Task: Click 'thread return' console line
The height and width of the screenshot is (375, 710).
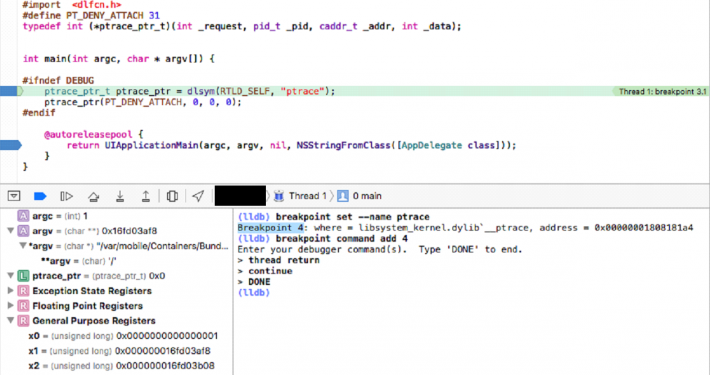Action: point(278,260)
